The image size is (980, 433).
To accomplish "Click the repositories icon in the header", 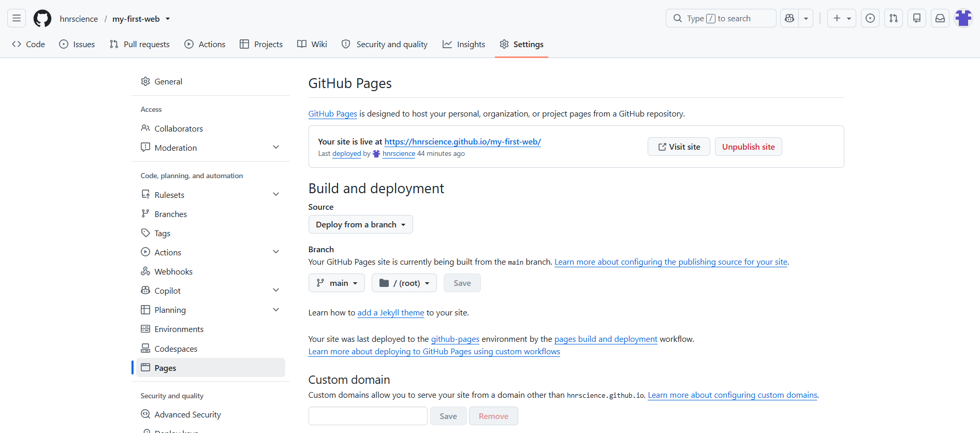I will pos(917,18).
